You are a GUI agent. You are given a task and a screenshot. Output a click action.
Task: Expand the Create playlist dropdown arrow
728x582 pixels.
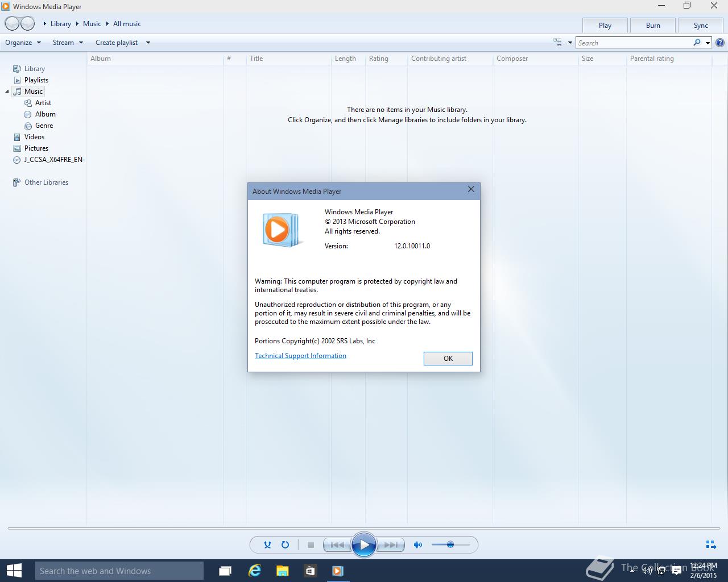pyautogui.click(x=148, y=43)
